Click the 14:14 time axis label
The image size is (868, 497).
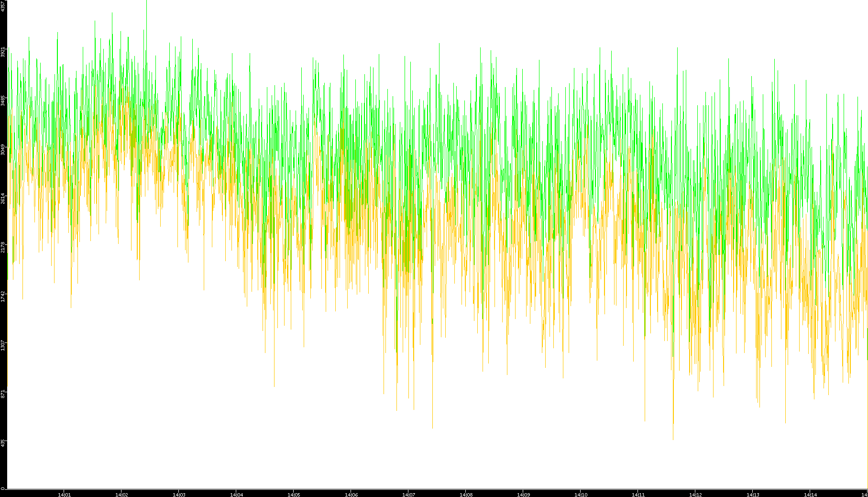pos(810,495)
